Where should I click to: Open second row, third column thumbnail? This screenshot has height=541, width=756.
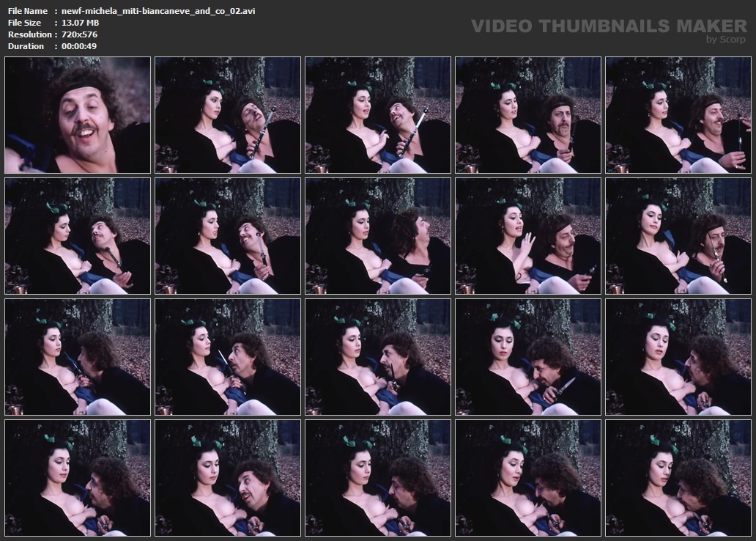pos(378,236)
